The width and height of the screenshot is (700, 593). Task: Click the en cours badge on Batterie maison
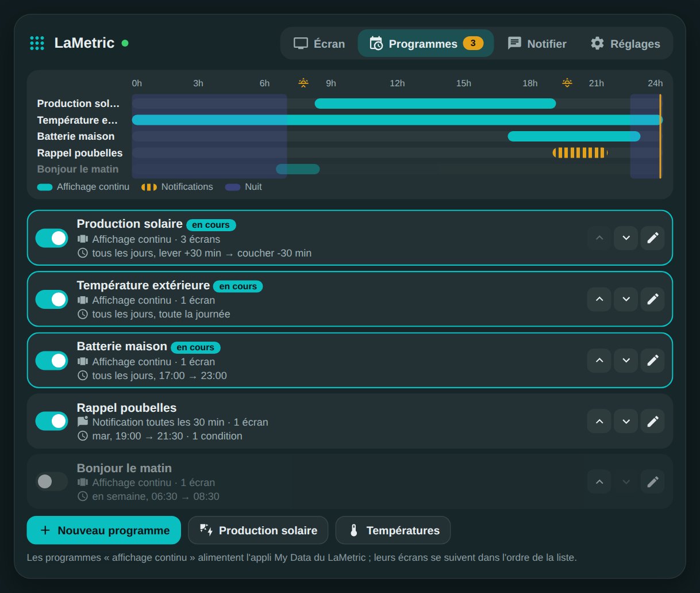pyautogui.click(x=195, y=347)
